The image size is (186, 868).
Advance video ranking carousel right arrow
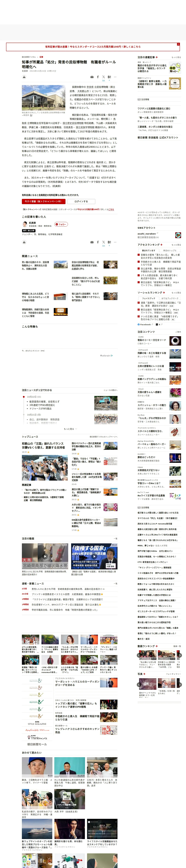pyautogui.click(x=180, y=655)
